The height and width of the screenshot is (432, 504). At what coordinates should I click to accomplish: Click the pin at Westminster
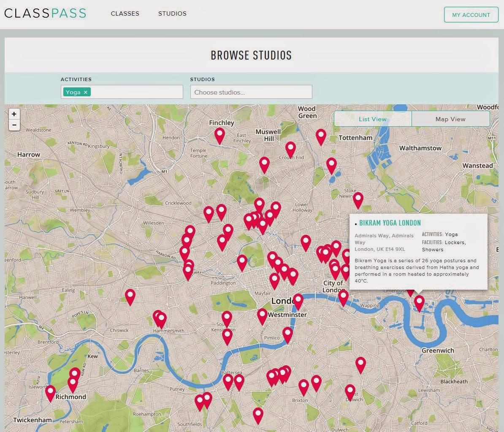point(262,315)
